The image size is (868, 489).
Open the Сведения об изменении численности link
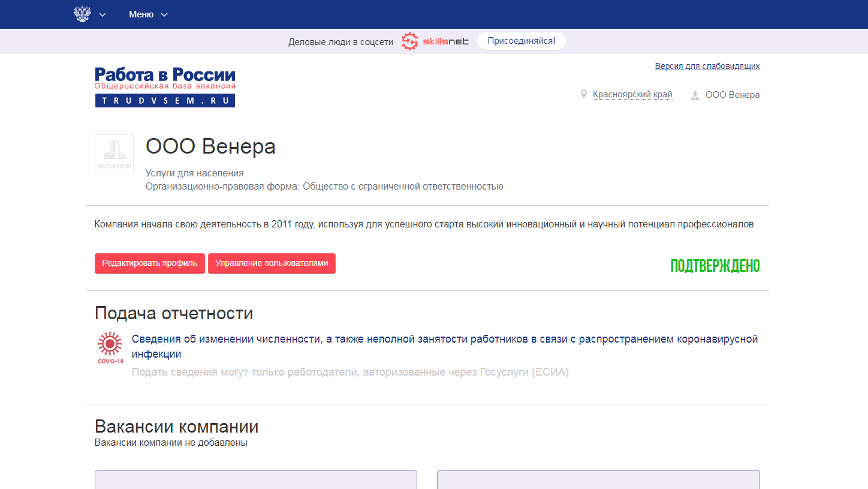(x=445, y=346)
